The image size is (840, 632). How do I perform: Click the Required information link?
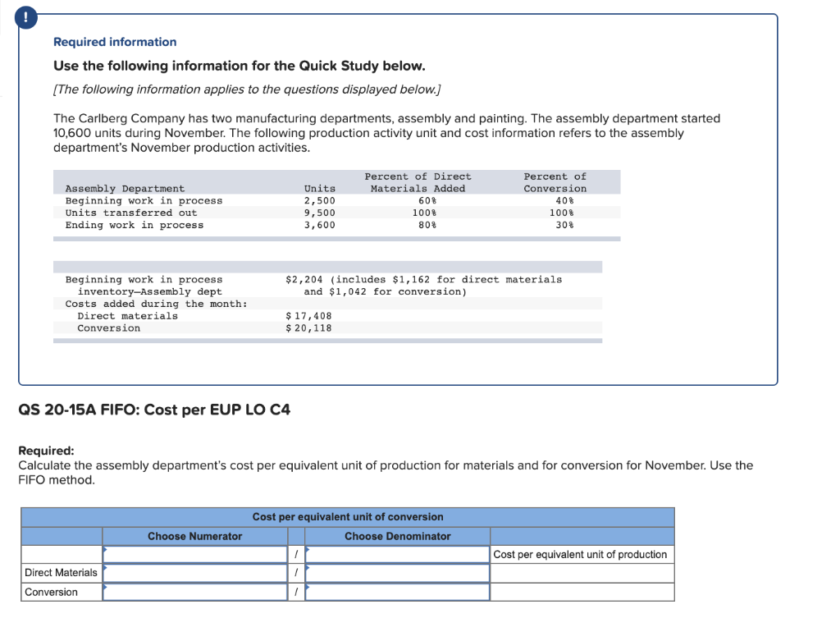point(114,42)
